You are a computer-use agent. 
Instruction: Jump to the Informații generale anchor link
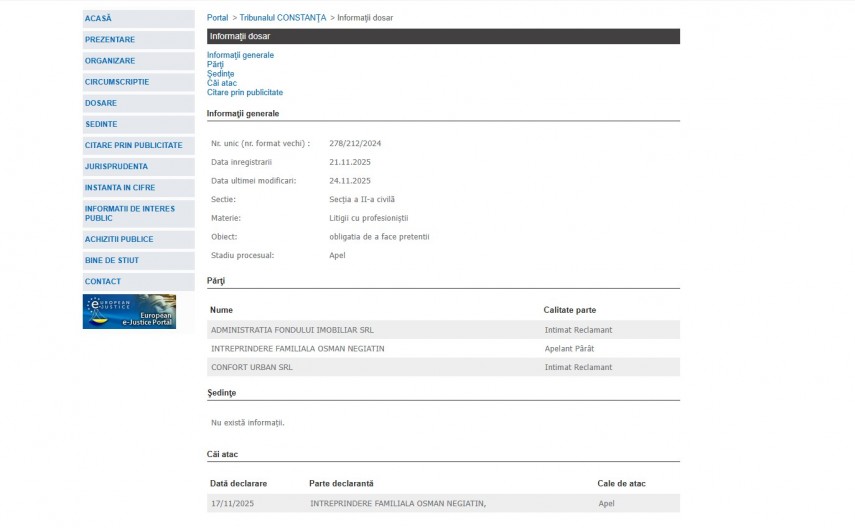[x=240, y=55]
